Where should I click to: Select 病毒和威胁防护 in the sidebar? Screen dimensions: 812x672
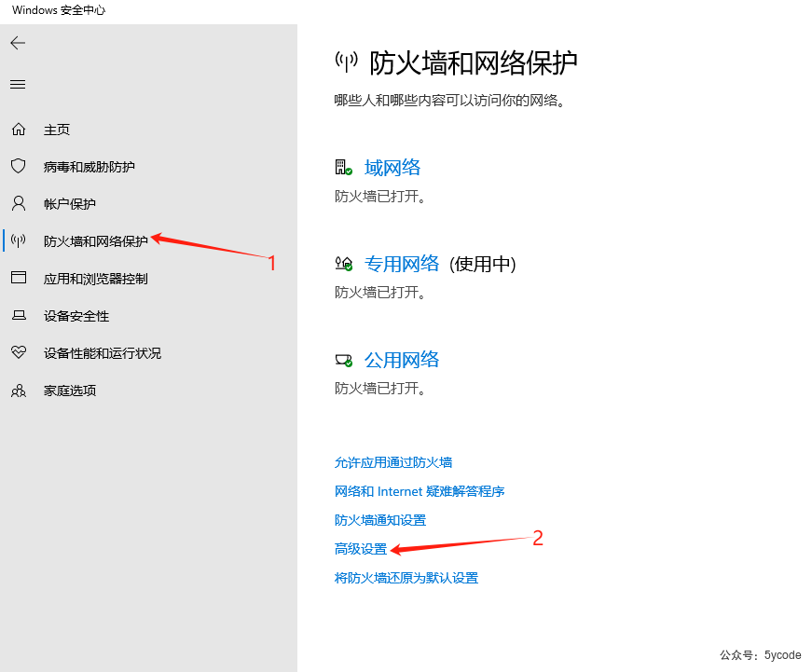click(89, 167)
